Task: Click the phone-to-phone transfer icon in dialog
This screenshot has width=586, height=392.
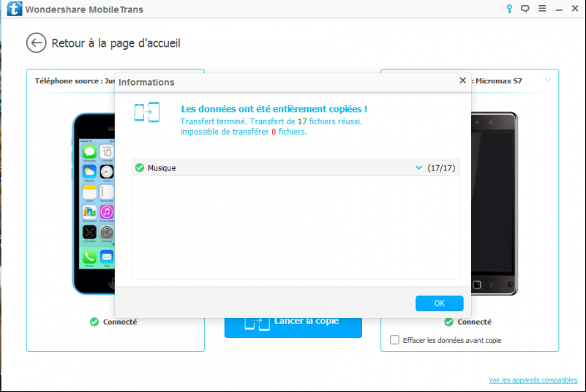Action: [147, 112]
